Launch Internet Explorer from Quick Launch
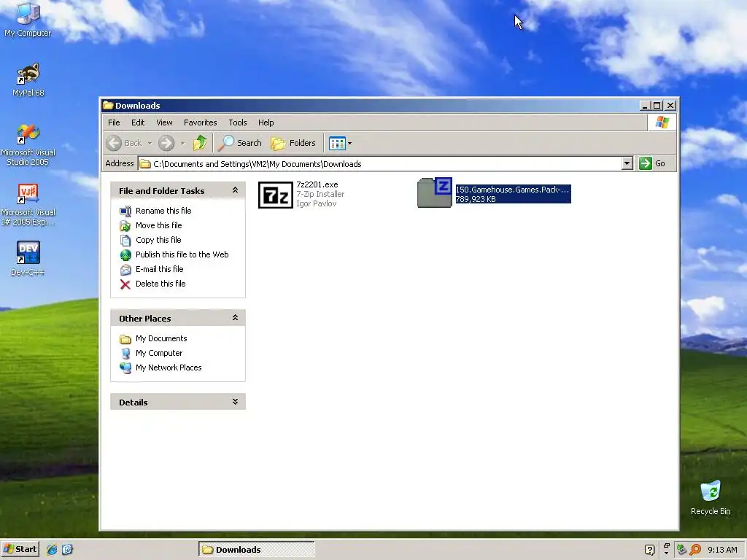This screenshot has width=747, height=560. tap(52, 550)
